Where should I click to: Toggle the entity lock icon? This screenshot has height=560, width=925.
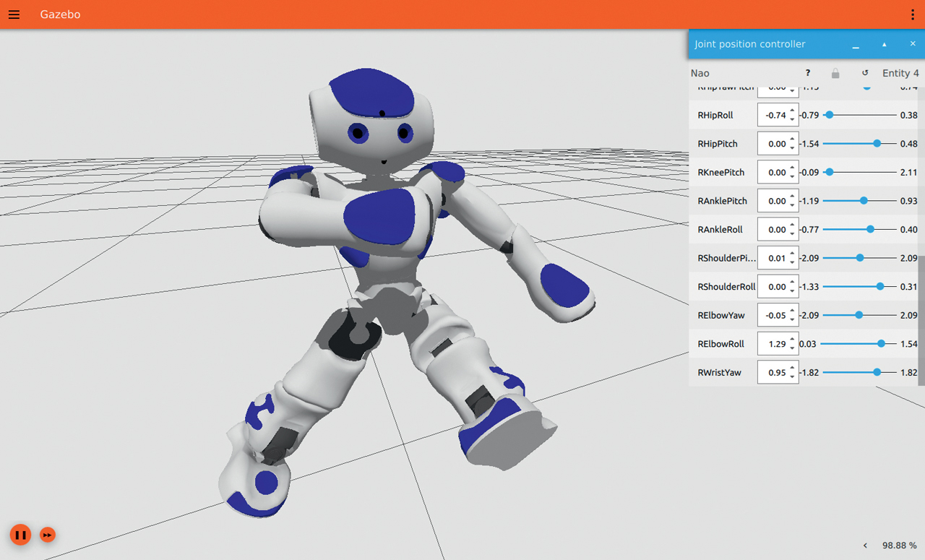tap(835, 73)
